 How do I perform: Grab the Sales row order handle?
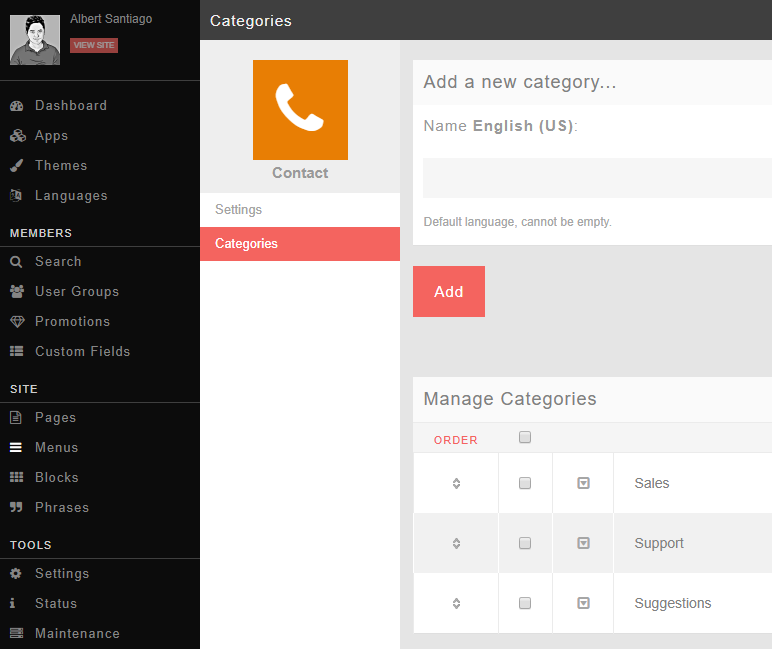click(x=456, y=483)
